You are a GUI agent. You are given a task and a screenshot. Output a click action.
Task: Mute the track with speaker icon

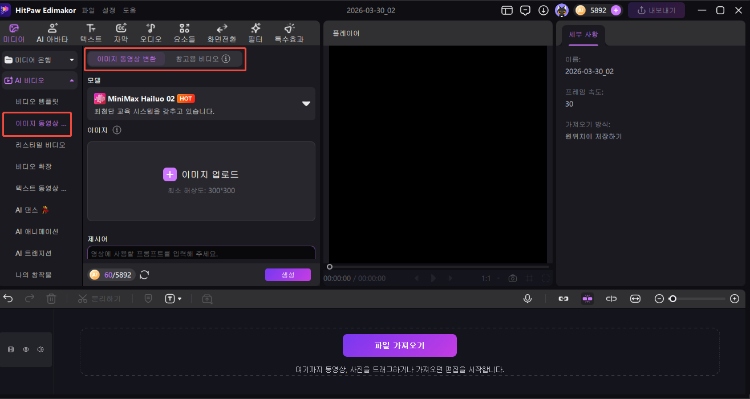(41, 349)
